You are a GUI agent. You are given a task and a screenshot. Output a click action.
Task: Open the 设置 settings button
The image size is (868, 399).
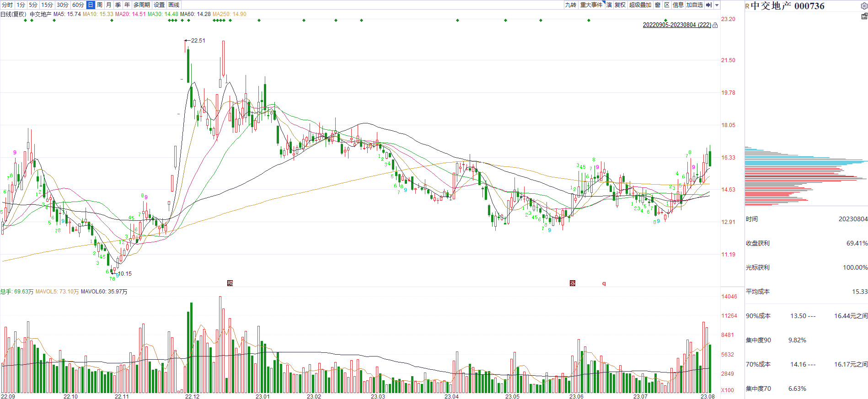[159, 5]
